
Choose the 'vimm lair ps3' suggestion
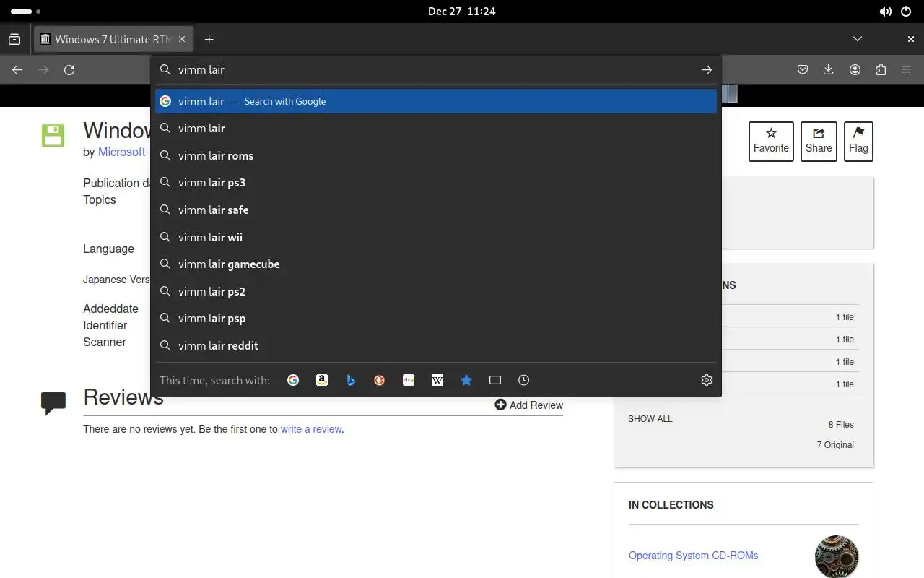[436, 182]
